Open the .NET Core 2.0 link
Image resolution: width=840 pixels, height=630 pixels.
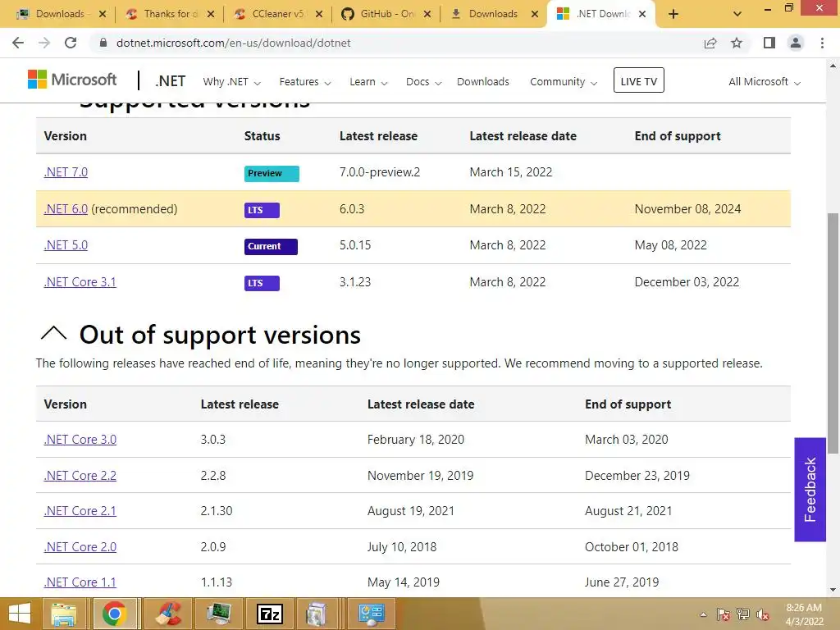click(x=80, y=546)
